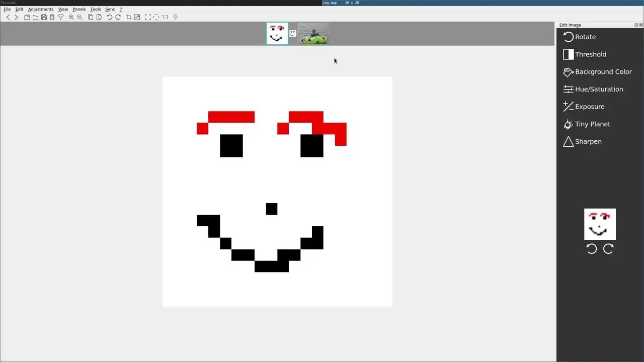
Task: Open the Exposure adjustment
Action: 590,107
